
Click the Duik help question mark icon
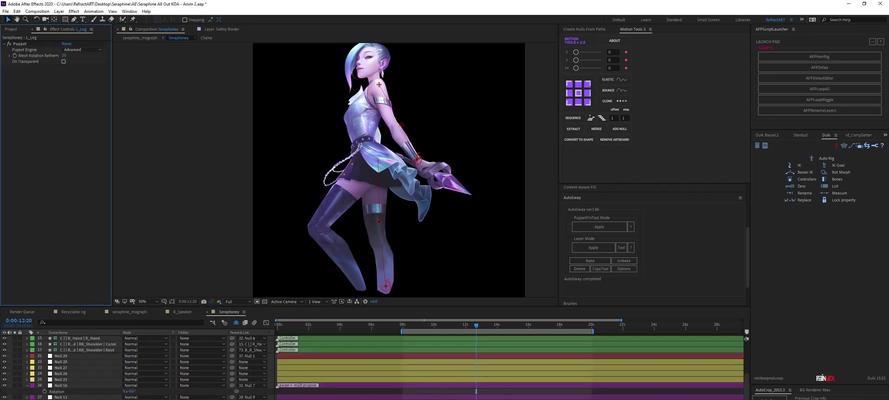point(882,146)
